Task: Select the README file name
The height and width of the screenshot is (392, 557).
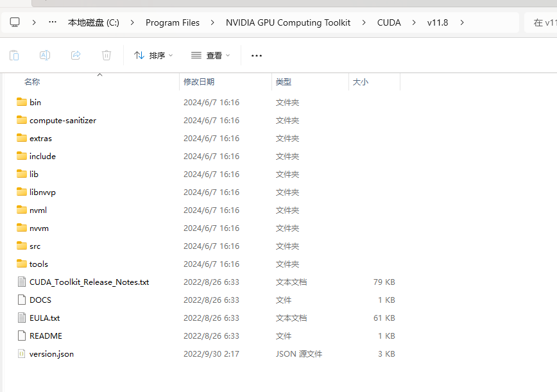Action: tap(46, 336)
